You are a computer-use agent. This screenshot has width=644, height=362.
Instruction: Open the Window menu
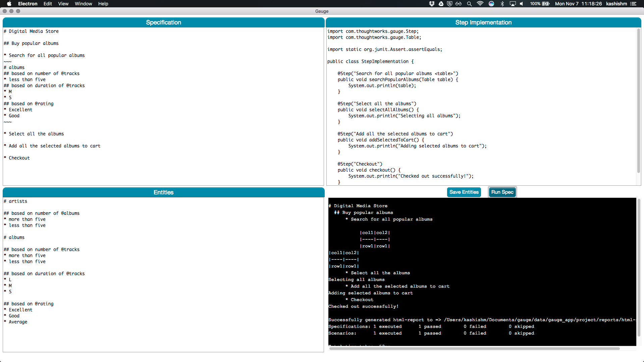[83, 4]
